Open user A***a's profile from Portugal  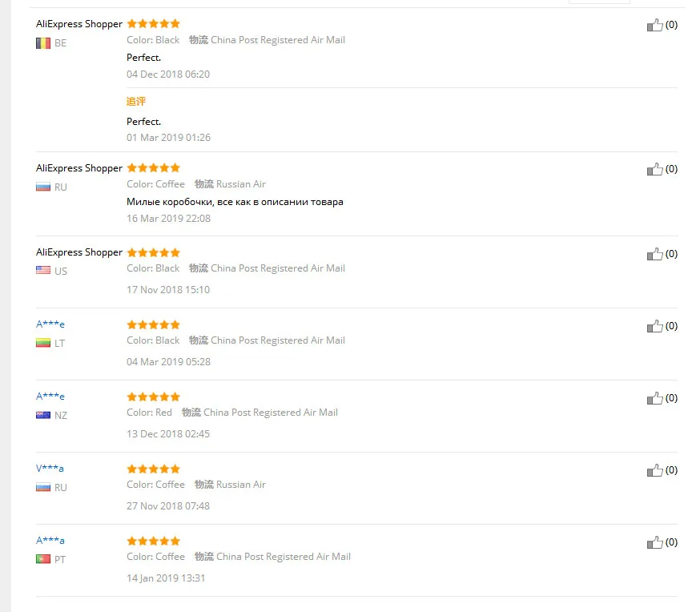tap(50, 541)
